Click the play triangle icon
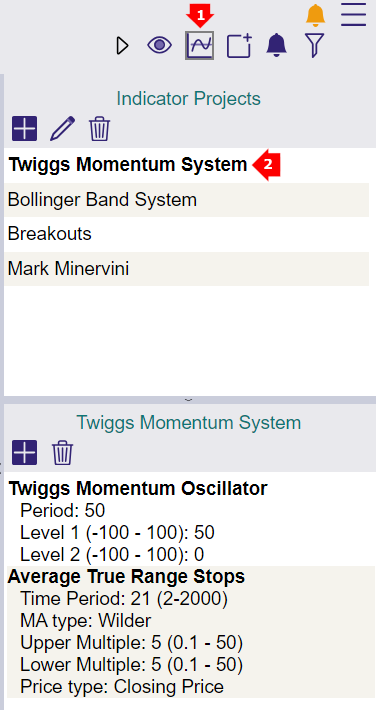376x710 pixels. [x=122, y=46]
